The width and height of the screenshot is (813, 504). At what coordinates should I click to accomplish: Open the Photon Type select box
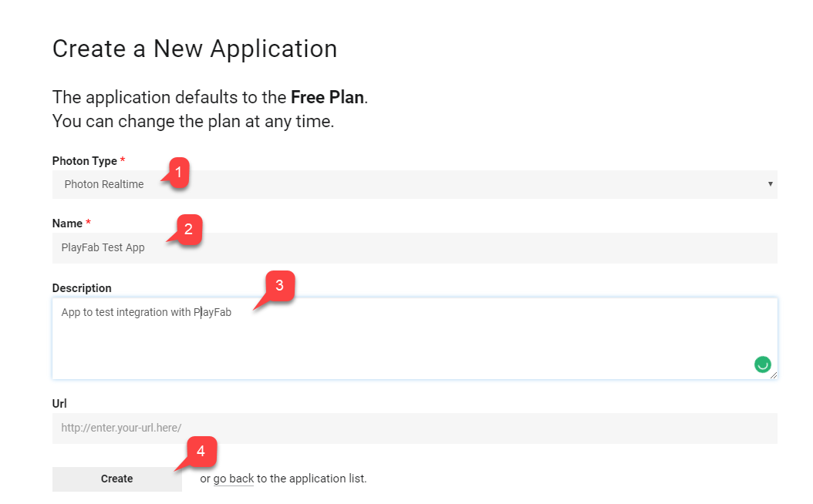pos(414,184)
